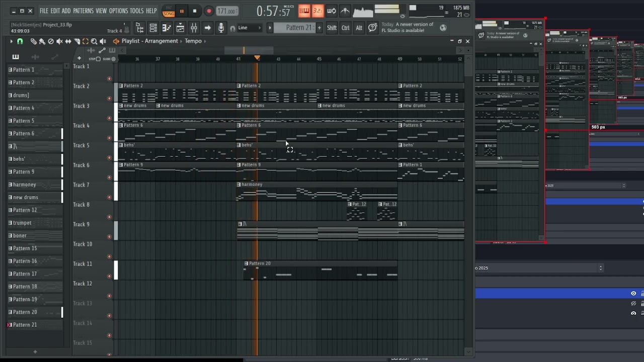644x362 pixels.
Task: Mute Track 7 in the playlist
Action: [109, 197]
